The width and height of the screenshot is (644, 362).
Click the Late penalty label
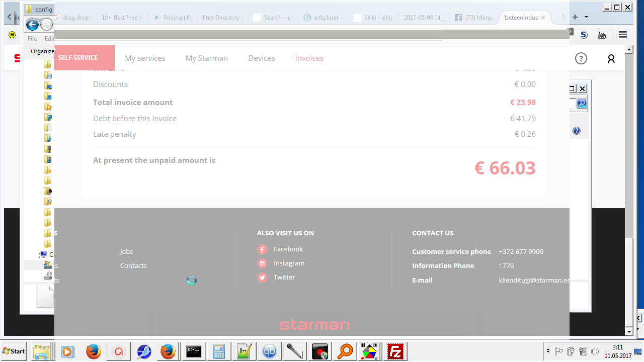pyautogui.click(x=115, y=134)
